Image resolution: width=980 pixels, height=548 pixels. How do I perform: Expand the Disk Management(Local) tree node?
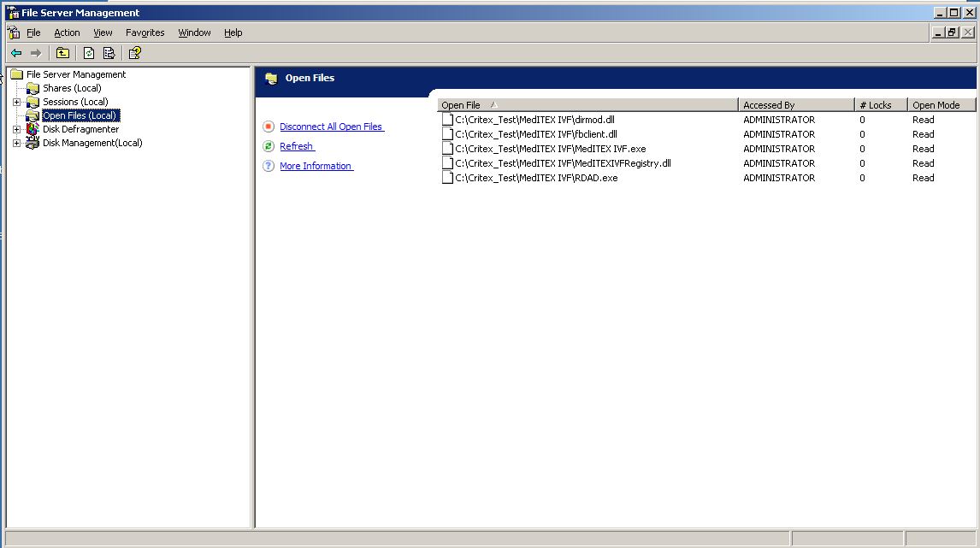pyautogui.click(x=17, y=143)
